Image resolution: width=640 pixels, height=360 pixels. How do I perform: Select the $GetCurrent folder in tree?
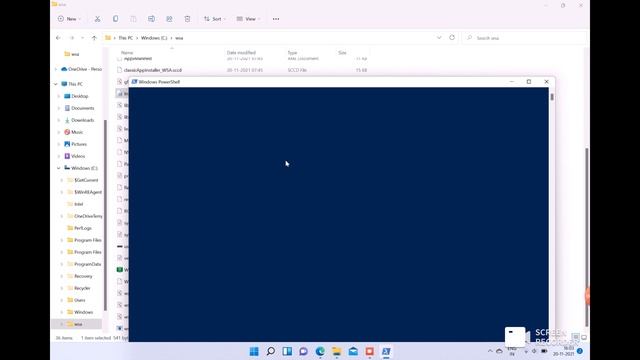coord(86,180)
